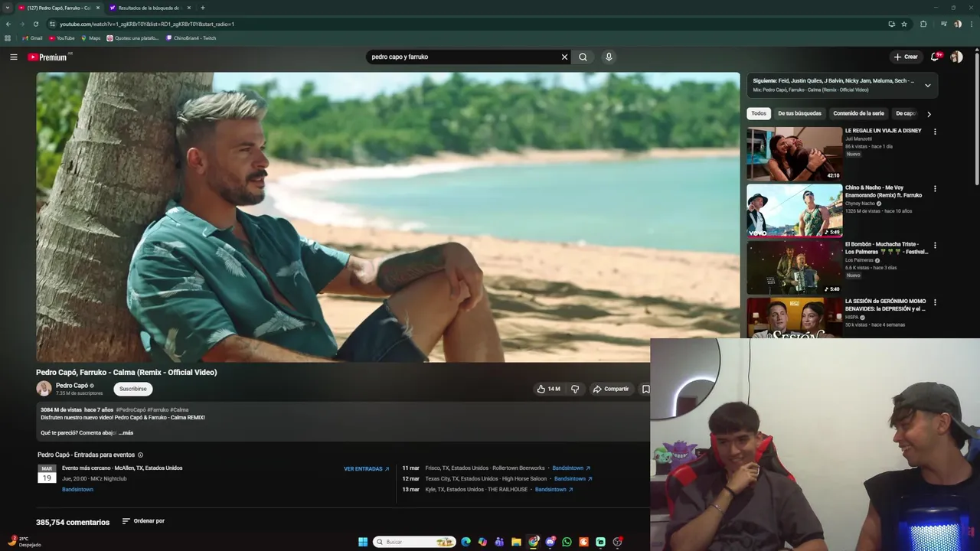Image resolution: width=980 pixels, height=551 pixels.
Task: Open a new browser tab
Action: click(202, 8)
